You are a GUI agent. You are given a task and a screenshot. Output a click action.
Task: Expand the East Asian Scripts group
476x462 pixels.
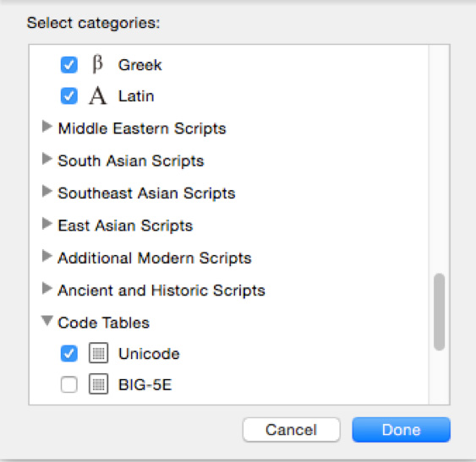47,224
